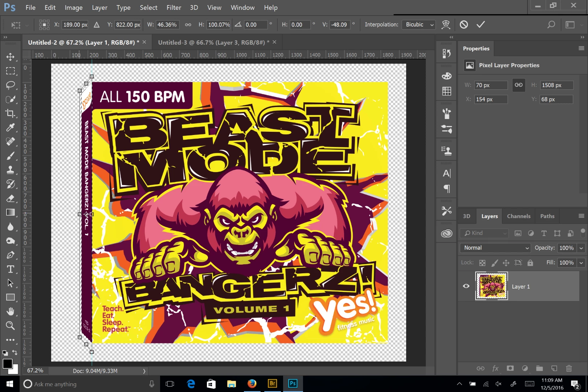Edit the rotation angle field

256,25
